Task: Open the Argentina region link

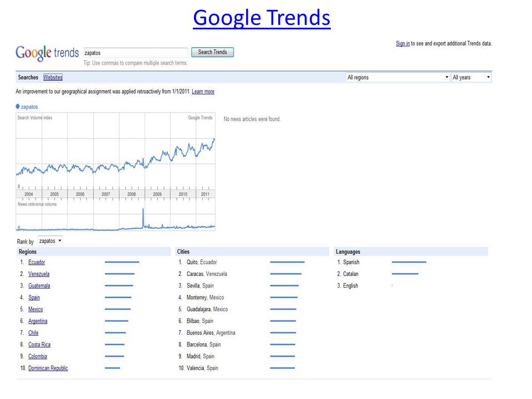Action: tap(38, 321)
